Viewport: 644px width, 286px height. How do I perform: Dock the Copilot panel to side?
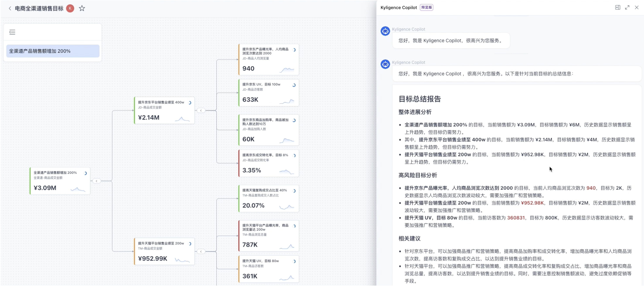click(617, 7)
